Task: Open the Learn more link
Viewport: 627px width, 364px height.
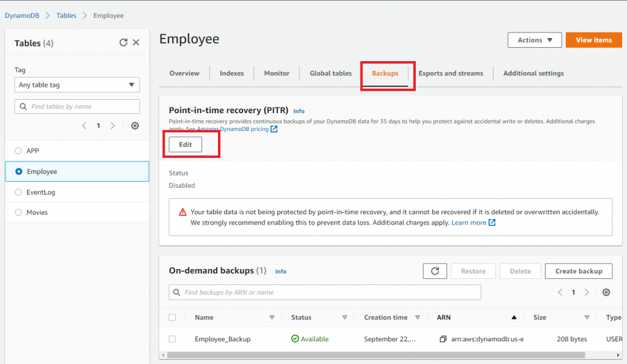Action: (468, 223)
